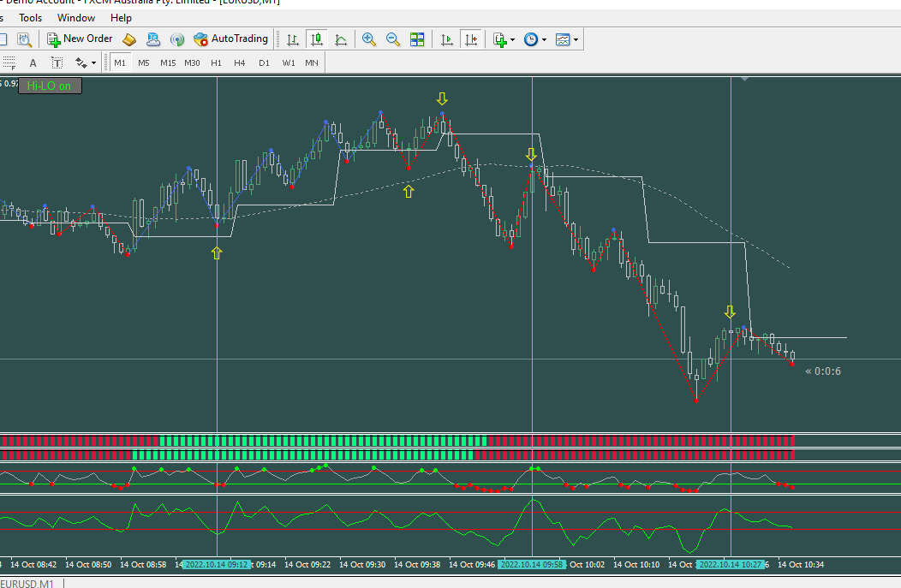Toggle the Hi-LO on button

tap(50, 86)
